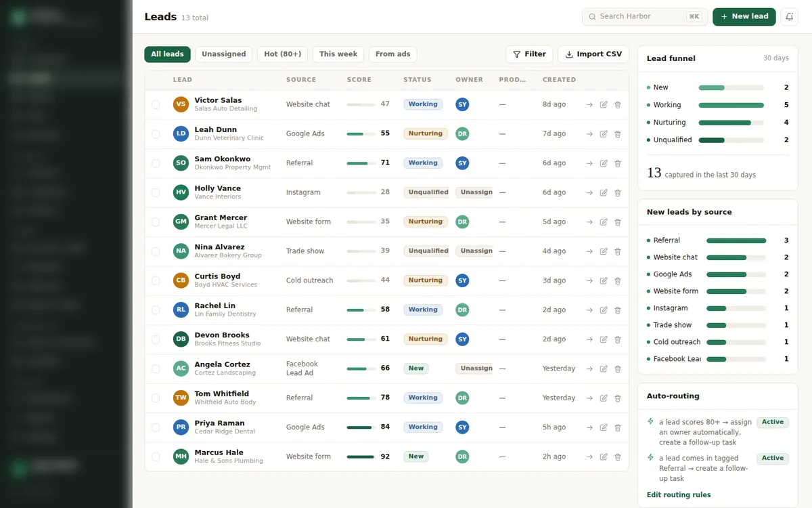Select the Marcus Hale row checkbox
Viewport: 812px width, 508px height.
pos(156,457)
